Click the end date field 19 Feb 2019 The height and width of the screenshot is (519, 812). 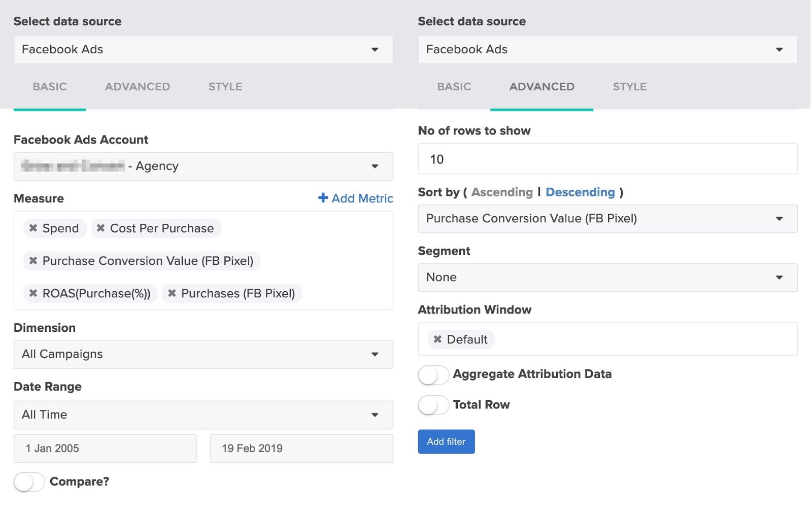coord(301,448)
